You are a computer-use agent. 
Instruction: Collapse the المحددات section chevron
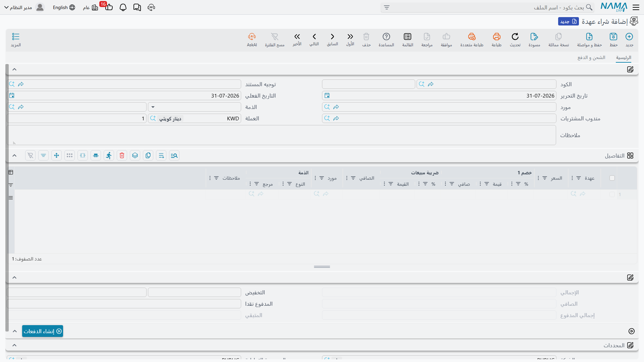click(14, 345)
